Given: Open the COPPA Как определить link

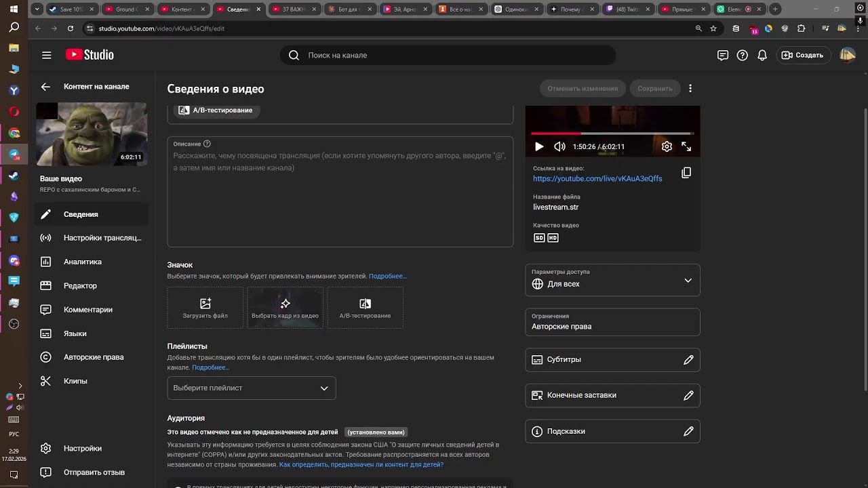Looking at the screenshot, I should 361,465.
